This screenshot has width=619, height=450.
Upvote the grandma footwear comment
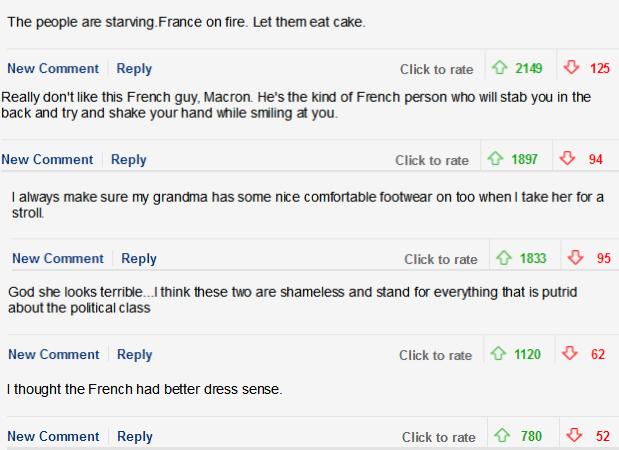(x=504, y=258)
